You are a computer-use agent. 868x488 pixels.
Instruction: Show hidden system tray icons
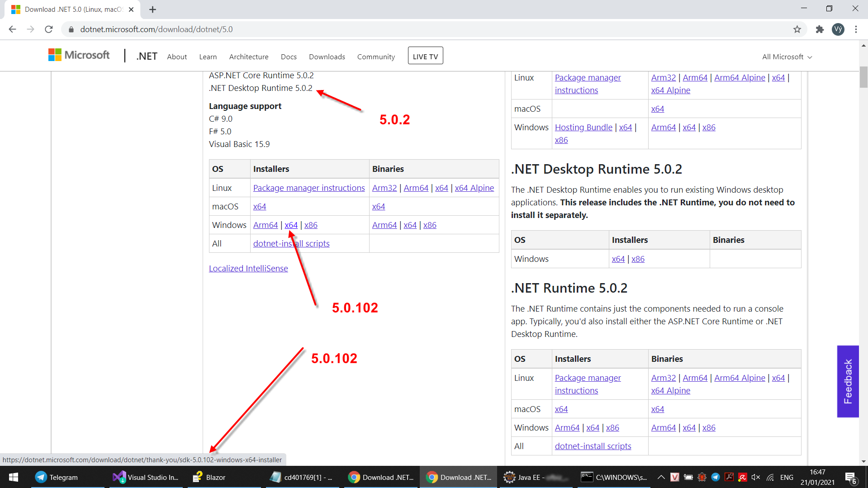coord(661,477)
